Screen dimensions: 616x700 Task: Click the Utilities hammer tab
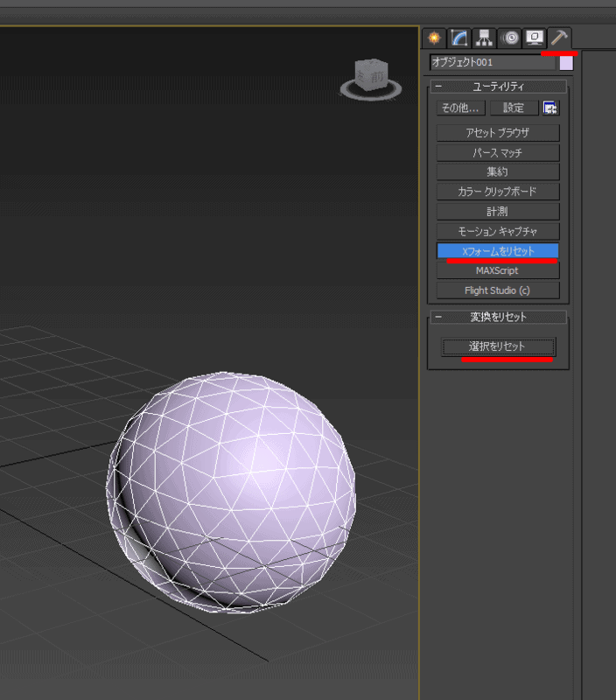tap(558, 38)
